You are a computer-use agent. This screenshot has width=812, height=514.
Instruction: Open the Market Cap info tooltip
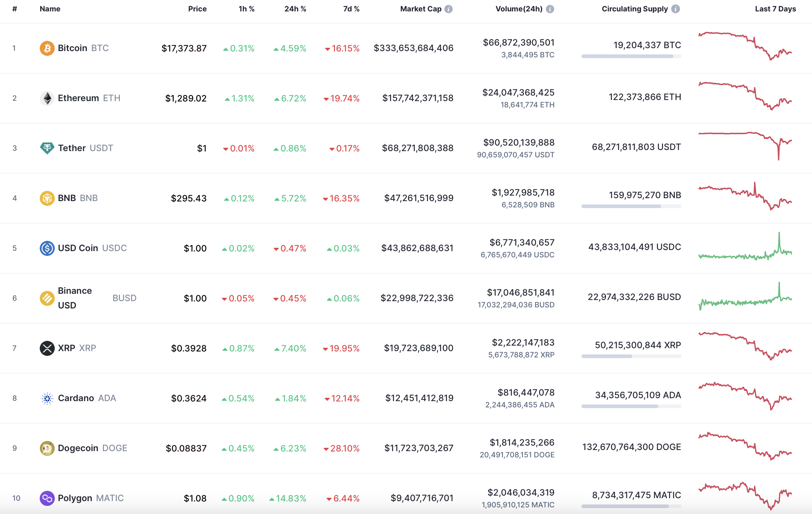pos(448,9)
